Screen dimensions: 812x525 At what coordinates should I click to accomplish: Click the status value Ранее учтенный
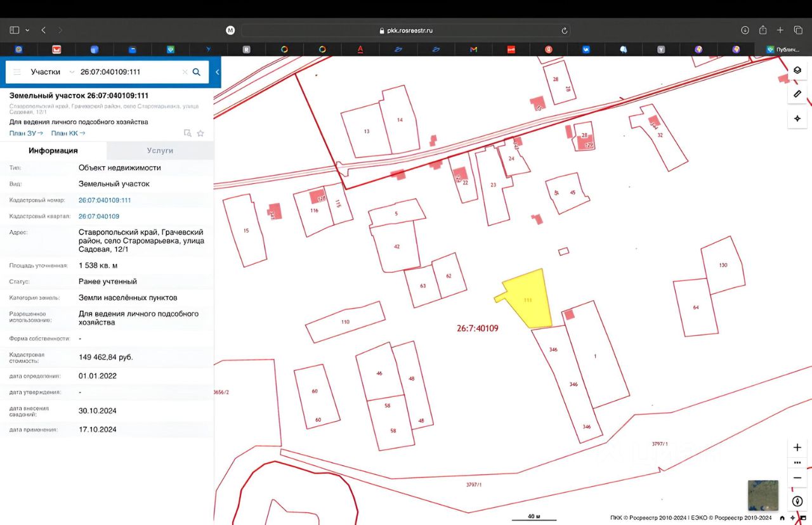pos(108,282)
